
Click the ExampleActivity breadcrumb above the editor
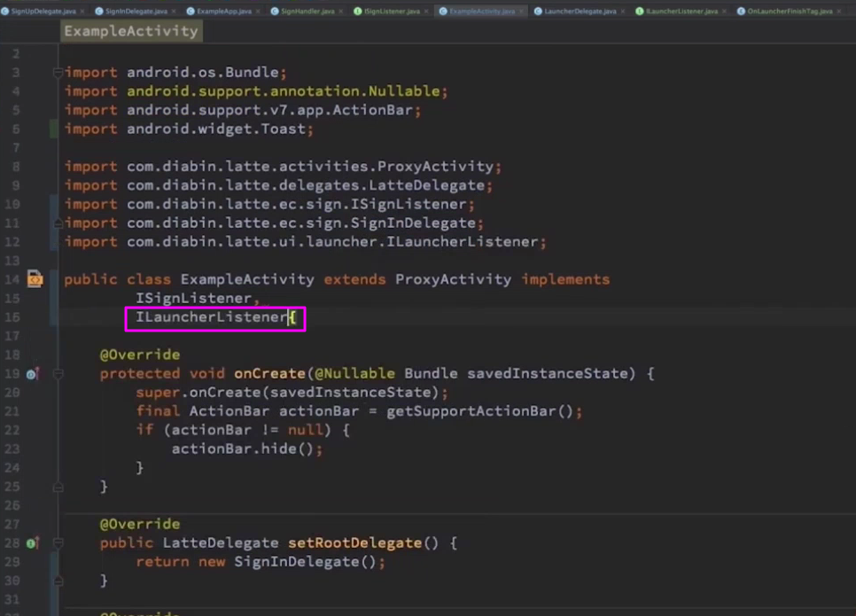click(131, 31)
